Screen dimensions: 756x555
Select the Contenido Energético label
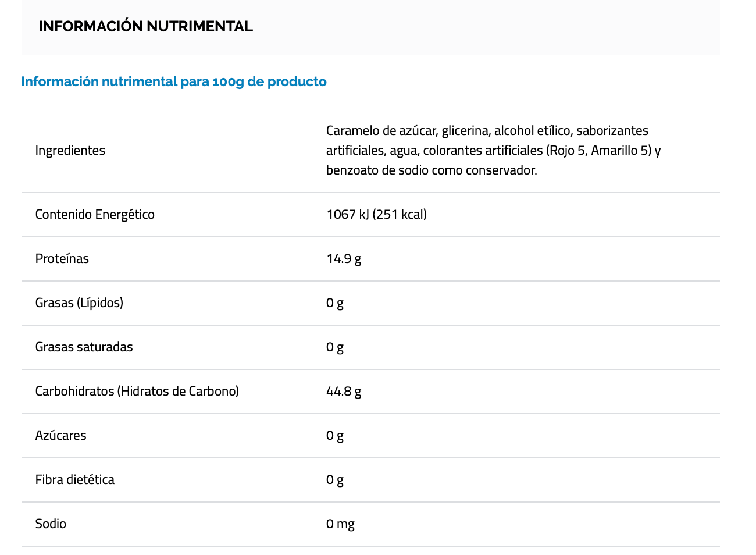(x=95, y=214)
